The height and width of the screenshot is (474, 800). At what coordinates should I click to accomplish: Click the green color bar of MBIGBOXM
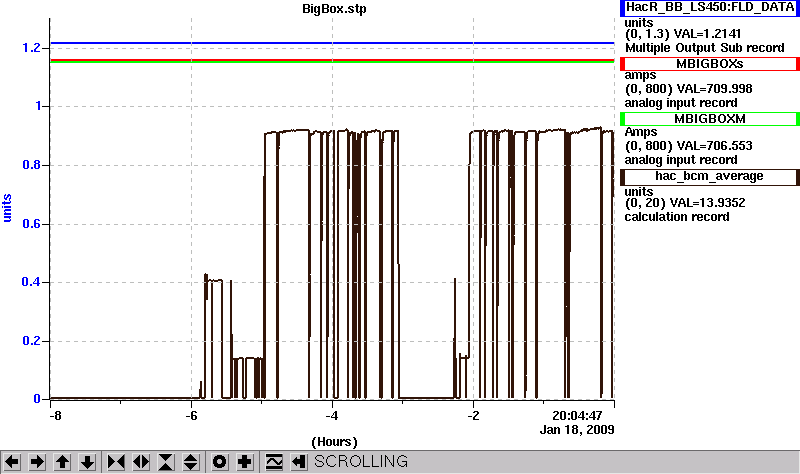click(x=622, y=119)
